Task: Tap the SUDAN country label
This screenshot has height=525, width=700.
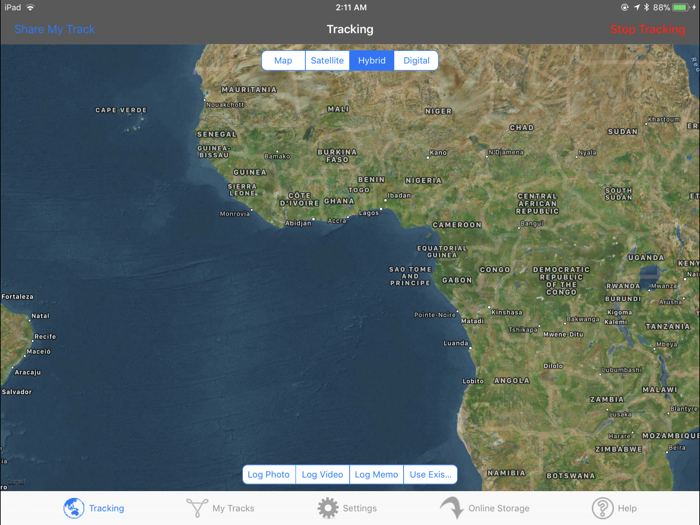Action: click(622, 132)
